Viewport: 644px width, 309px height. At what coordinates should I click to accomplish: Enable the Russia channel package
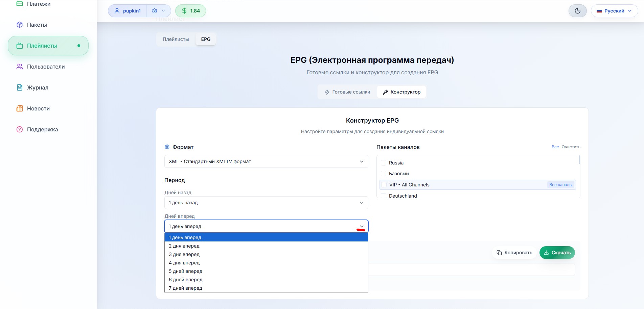(x=384, y=163)
